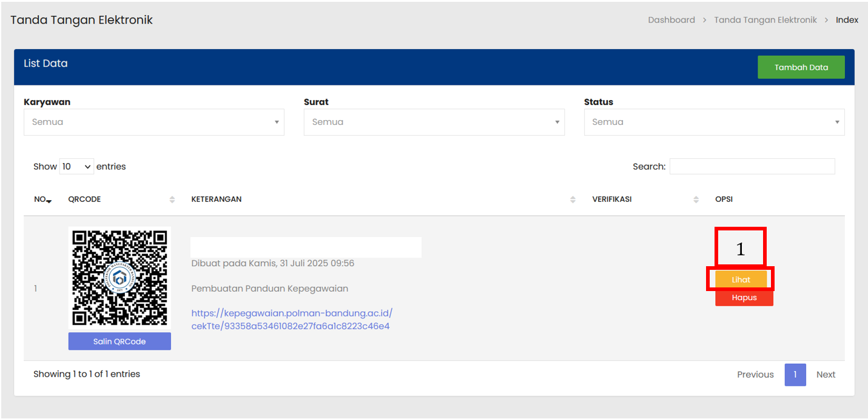The width and height of the screenshot is (868, 419).
Task: Click the QR code image
Action: click(119, 278)
